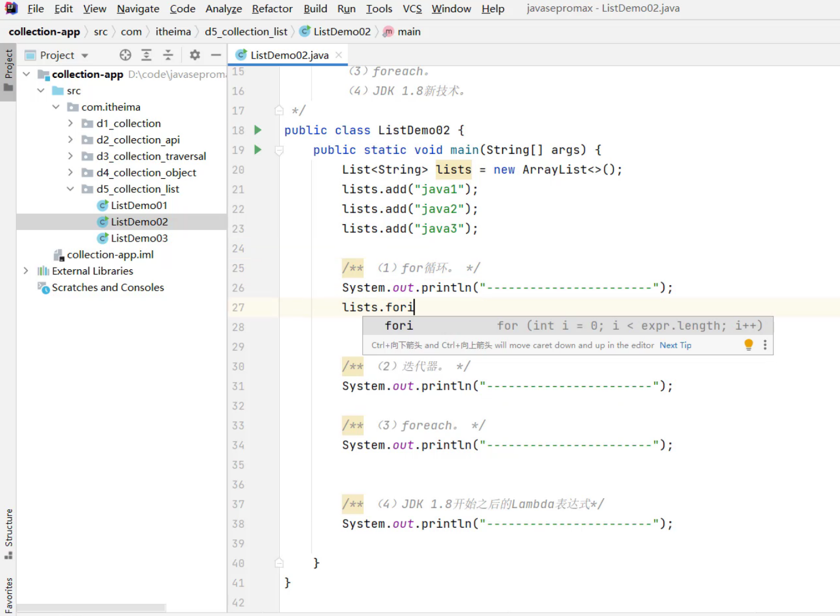This screenshot has width=840, height=616.
Task: Select ListDemo01 in the project tree
Action: click(139, 206)
